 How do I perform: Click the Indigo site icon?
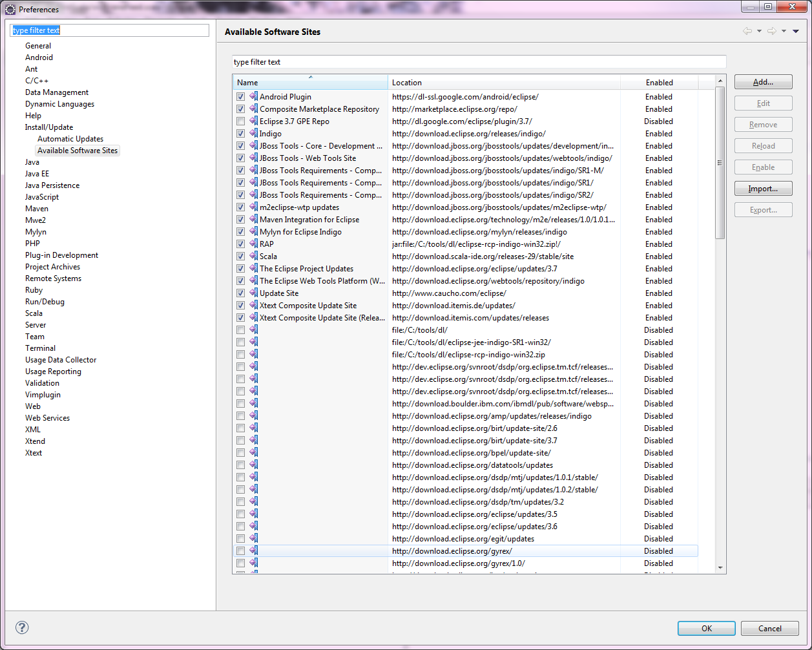coord(253,133)
